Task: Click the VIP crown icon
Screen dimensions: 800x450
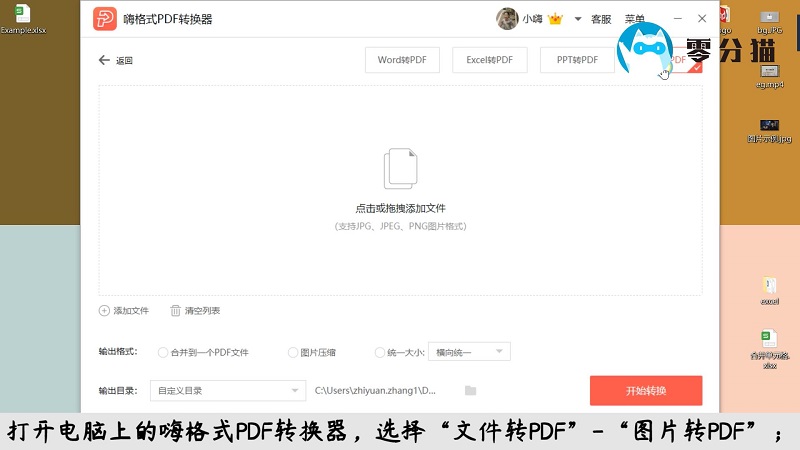Action: coord(555,19)
